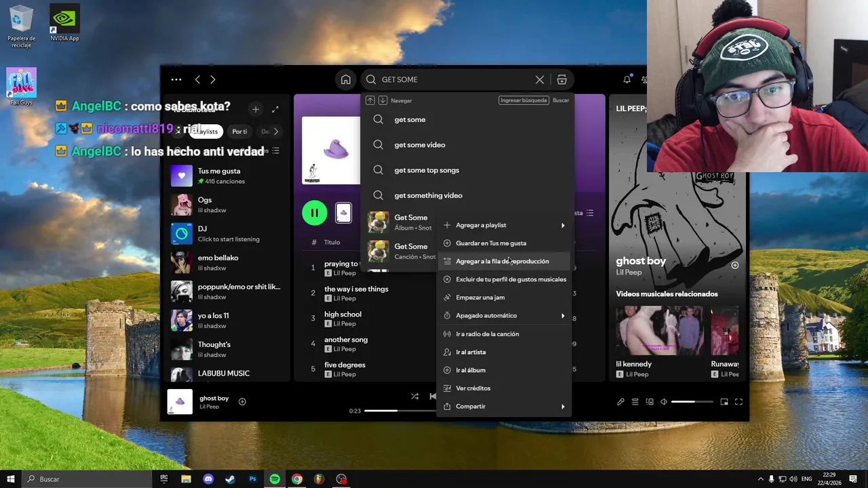868x488 pixels.
Task: Play the track 'the way i see things'
Action: [356, 289]
